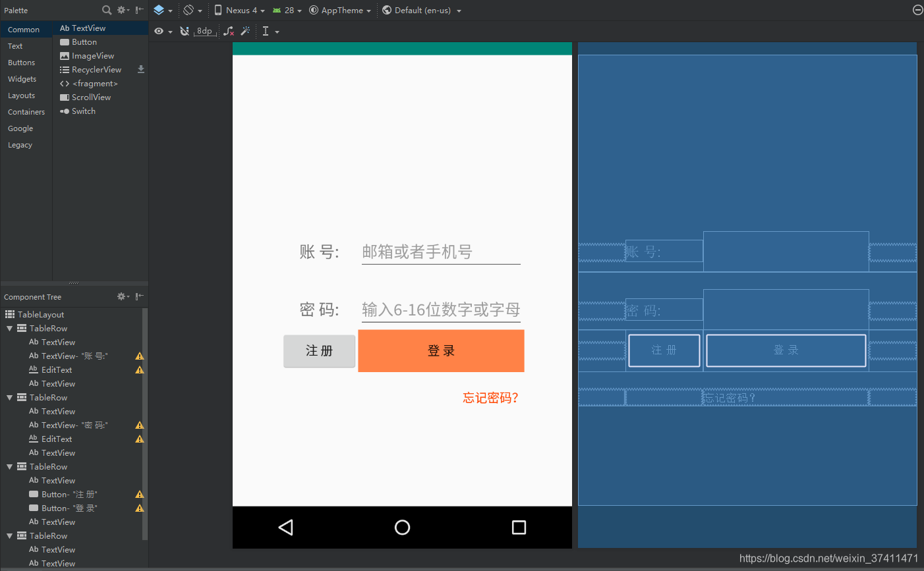Tap the Android back navigation icon
924x571 pixels.
tap(286, 528)
